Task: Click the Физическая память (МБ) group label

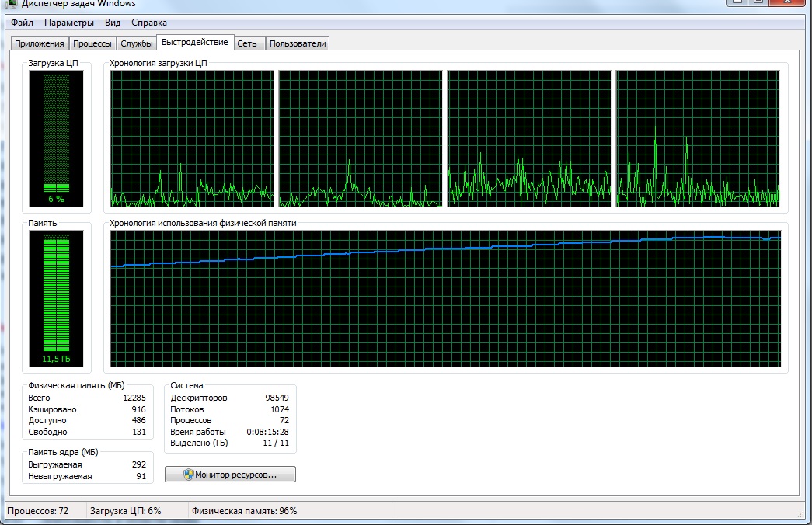Action: click(x=76, y=385)
